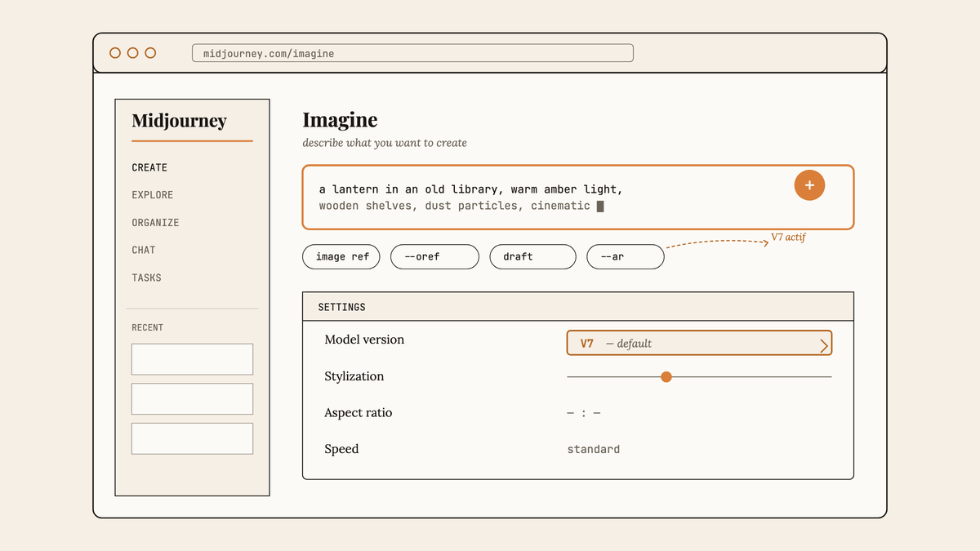
Task: Click the "Imagine" page heading
Action: pyautogui.click(x=340, y=120)
